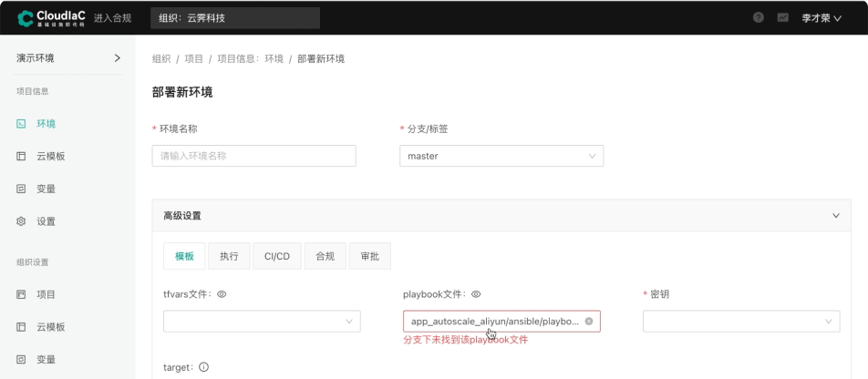Viewport: 868px width, 379px height.
Task: Clear the playbook file field value
Action: (x=589, y=322)
